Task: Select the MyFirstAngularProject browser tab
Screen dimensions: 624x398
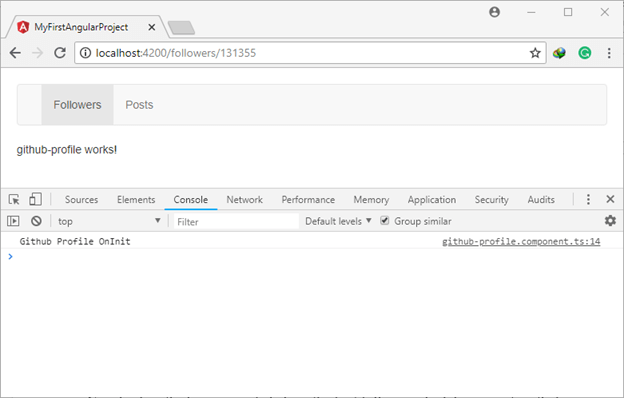Action: pyautogui.click(x=81, y=27)
